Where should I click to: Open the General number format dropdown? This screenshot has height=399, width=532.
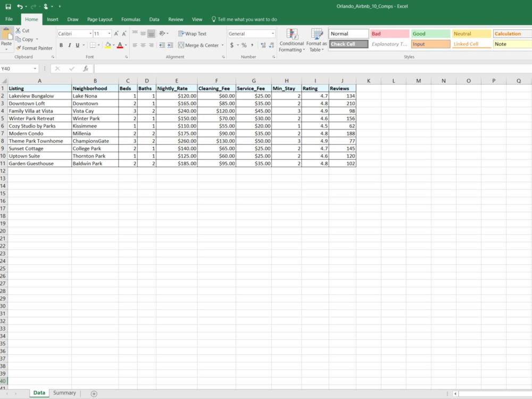pos(272,34)
